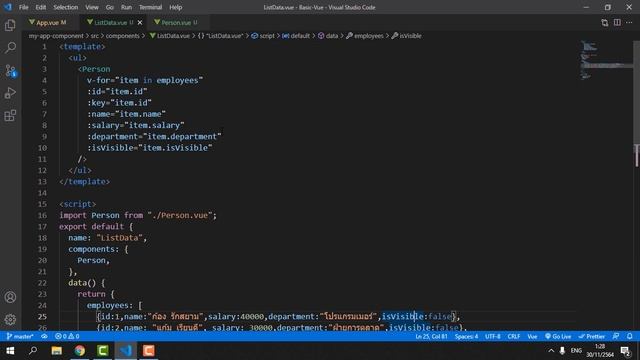640x360 pixels.
Task: Click the employees breadcrumb segment
Action: coord(364,36)
